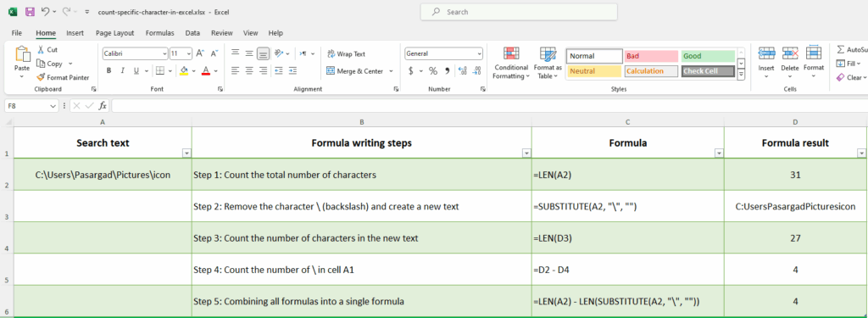Click the Copy icon
Image resolution: width=868 pixels, height=318 pixels.
tap(41, 64)
